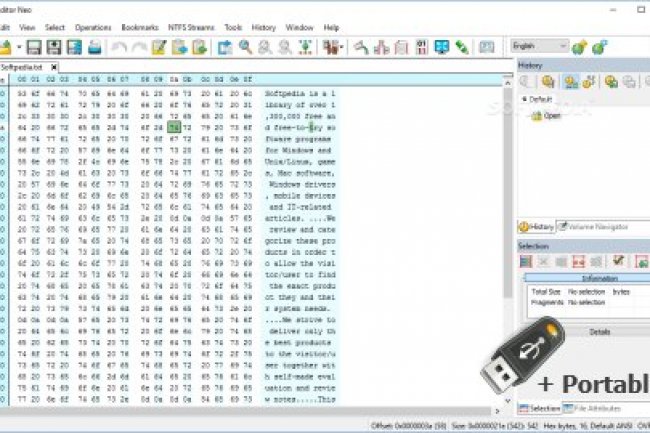Click the hex view scroll up arrow
This screenshot has height=433, width=650.
pos(508,83)
